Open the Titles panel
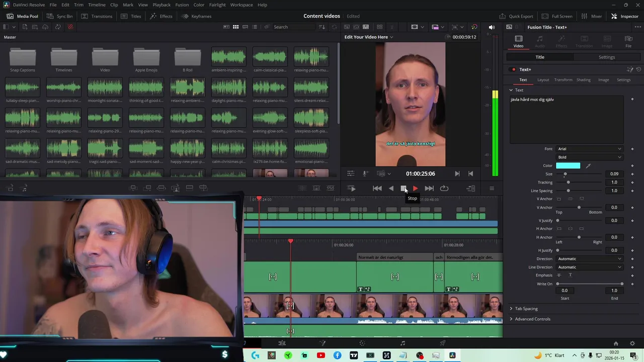 click(131, 16)
